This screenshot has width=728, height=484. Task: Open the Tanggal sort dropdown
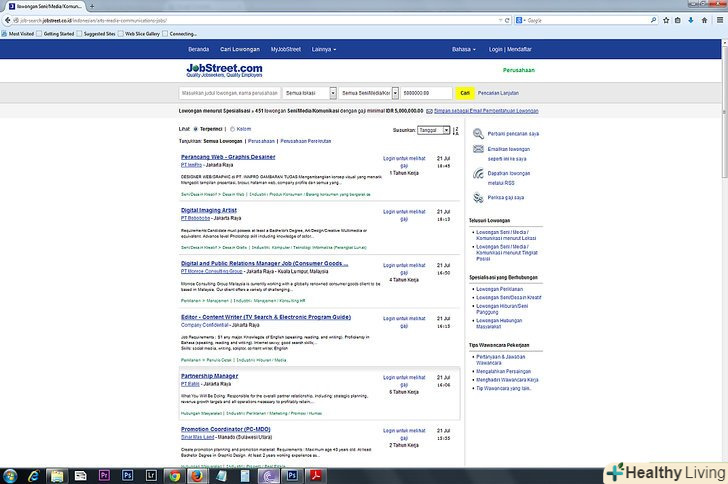click(x=433, y=130)
